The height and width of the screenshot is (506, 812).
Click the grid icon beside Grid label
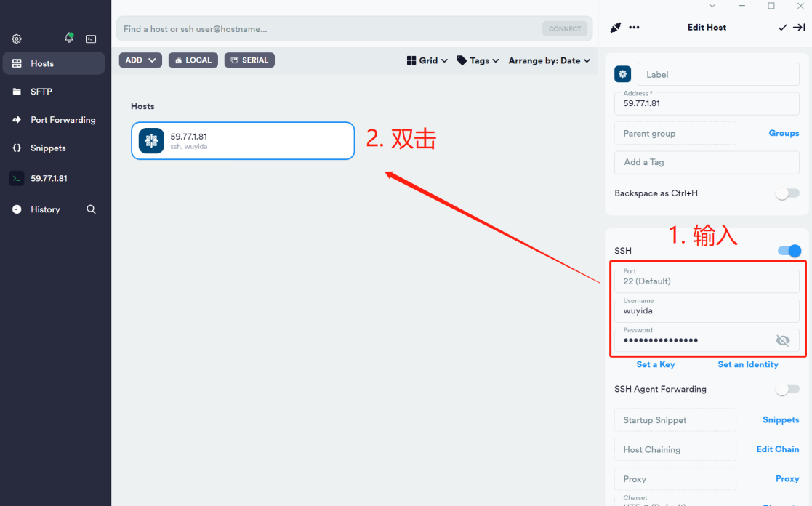point(411,60)
